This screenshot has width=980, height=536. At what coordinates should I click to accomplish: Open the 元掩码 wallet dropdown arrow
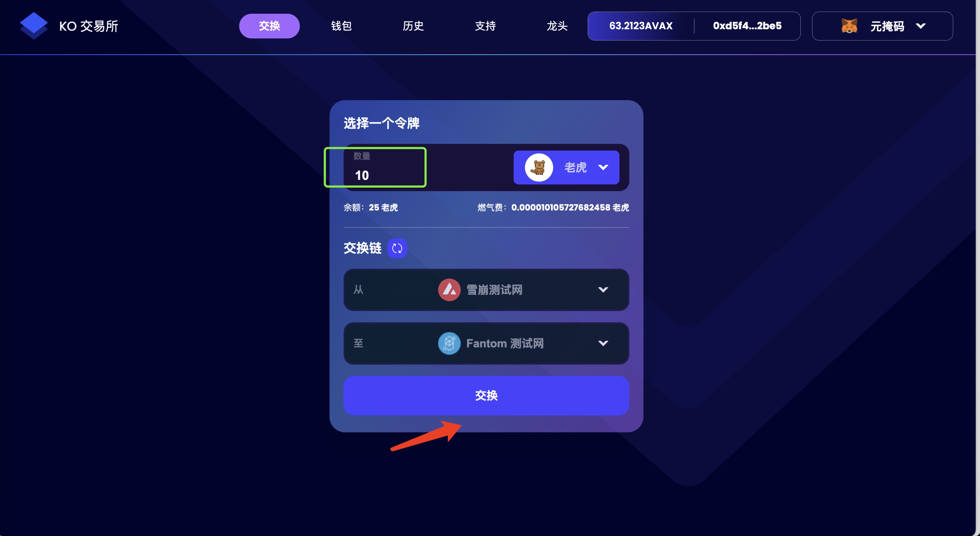click(920, 26)
